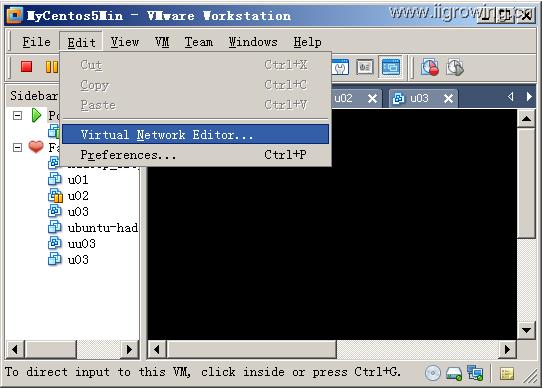Click the network adapter status bar icon

[x=475, y=373]
